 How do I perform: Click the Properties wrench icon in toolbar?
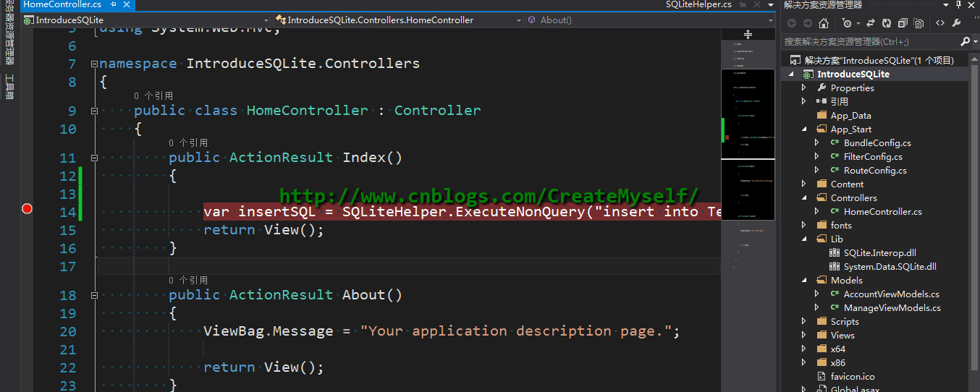pyautogui.click(x=958, y=23)
